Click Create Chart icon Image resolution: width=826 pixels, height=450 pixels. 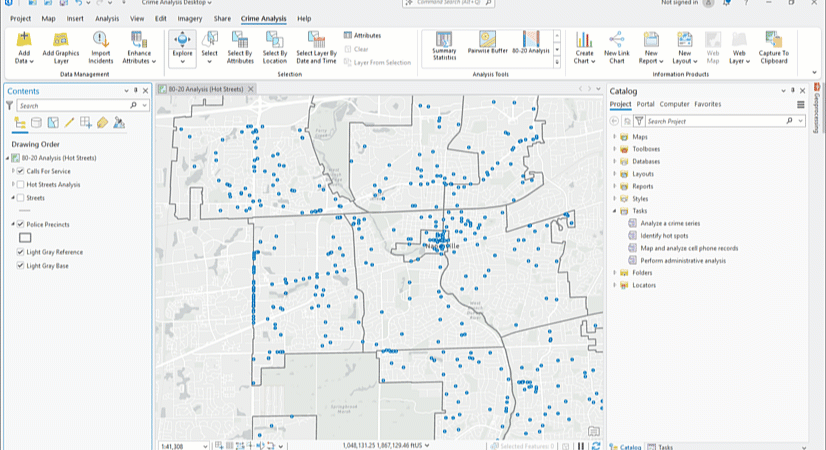584,40
